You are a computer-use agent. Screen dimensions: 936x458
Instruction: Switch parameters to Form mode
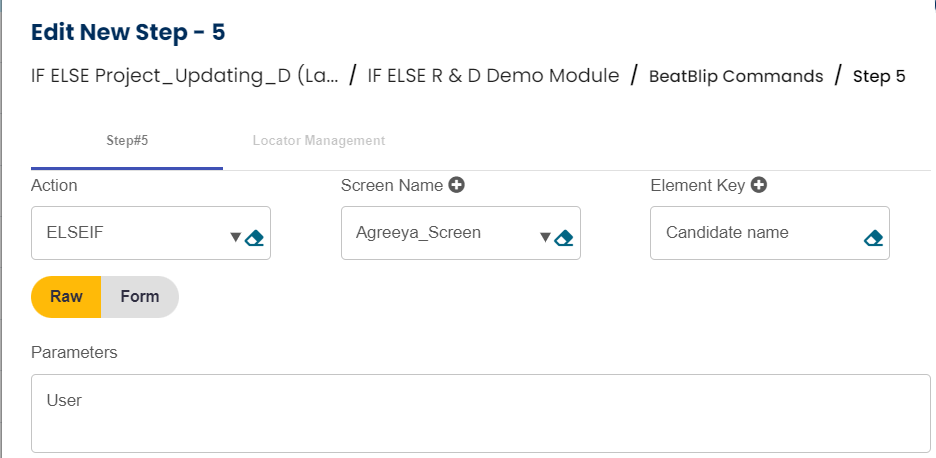point(140,297)
